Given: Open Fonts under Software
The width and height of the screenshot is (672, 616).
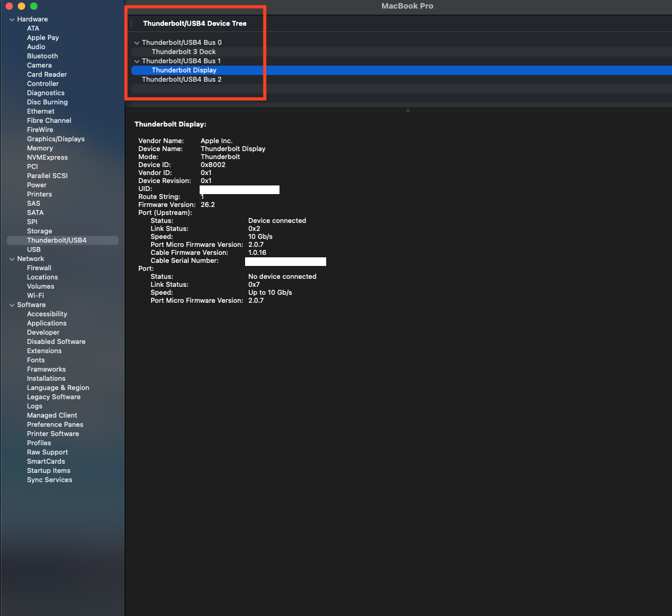Looking at the screenshot, I should coord(36,361).
